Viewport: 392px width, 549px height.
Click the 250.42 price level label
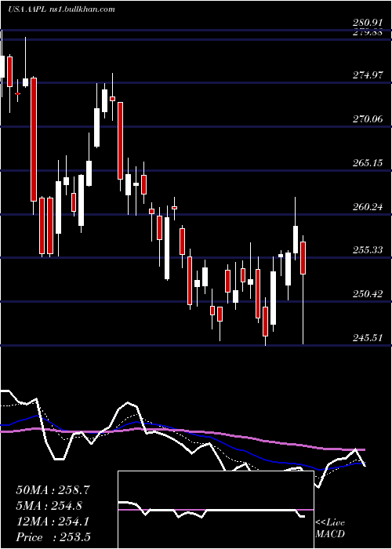click(367, 294)
